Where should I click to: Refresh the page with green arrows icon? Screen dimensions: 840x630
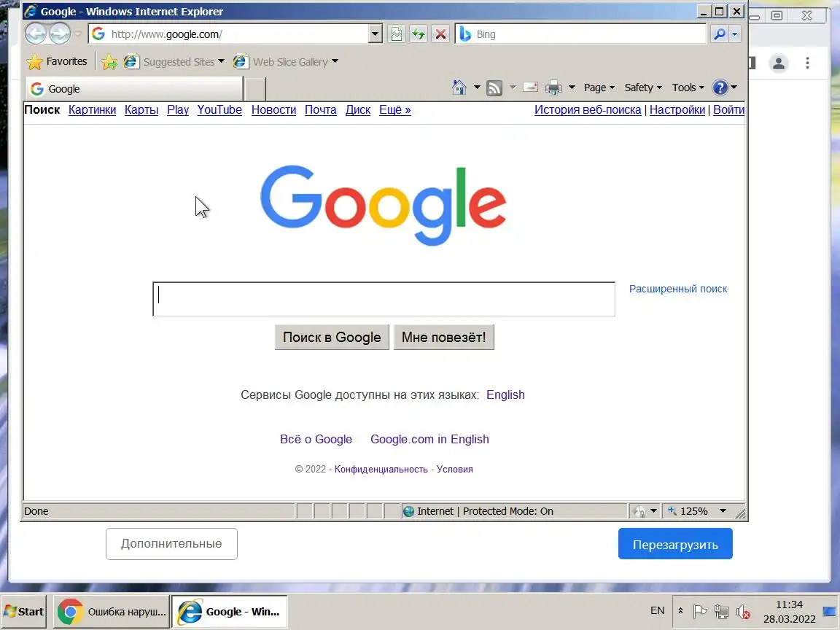pos(419,34)
